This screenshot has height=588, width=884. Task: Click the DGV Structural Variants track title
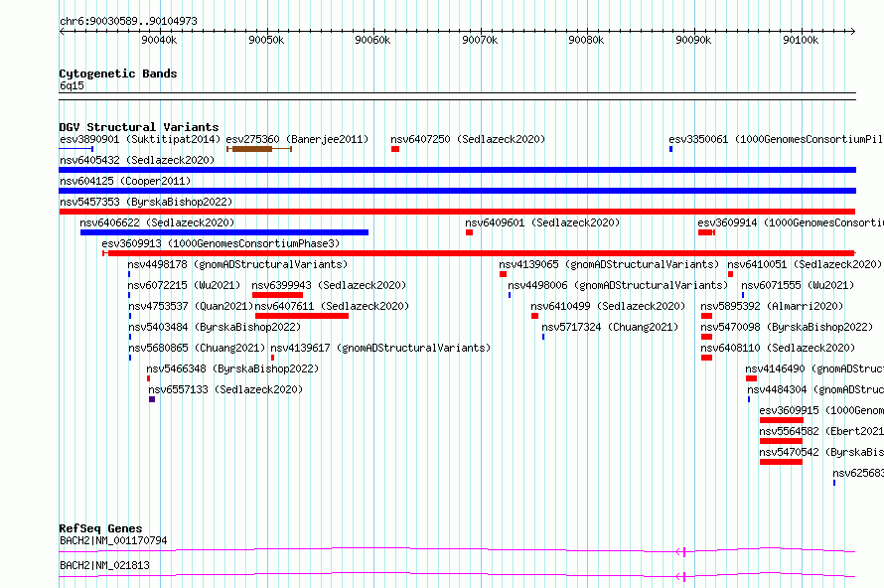(139, 127)
